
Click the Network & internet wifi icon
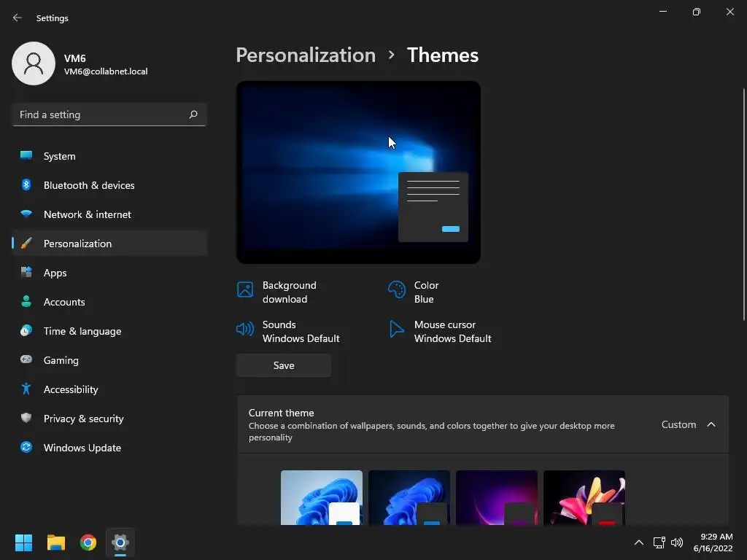pos(26,214)
